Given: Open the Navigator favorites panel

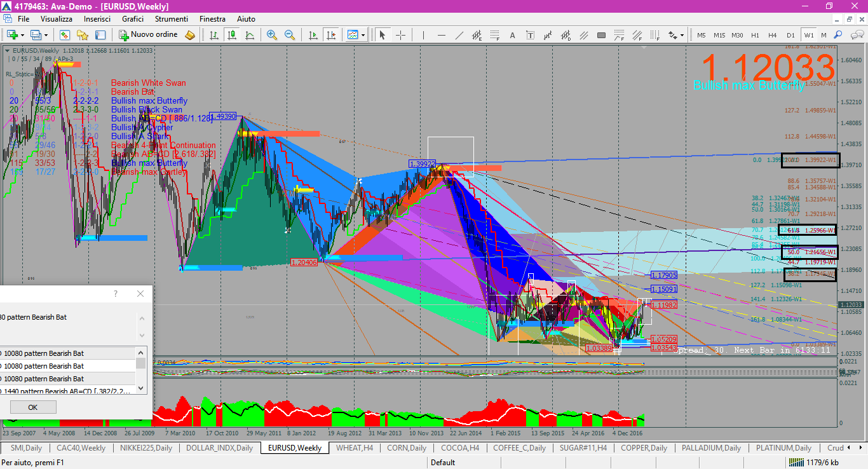Looking at the screenshot, I should [x=83, y=35].
